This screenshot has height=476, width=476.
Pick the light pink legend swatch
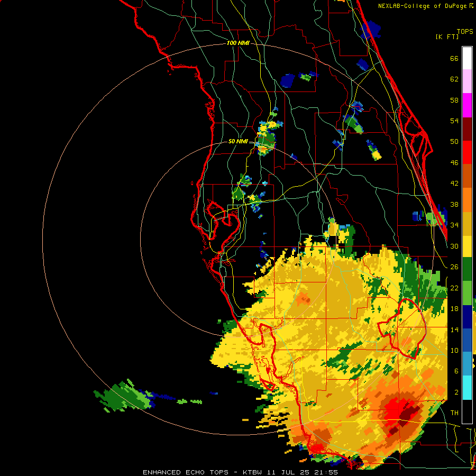(467, 81)
